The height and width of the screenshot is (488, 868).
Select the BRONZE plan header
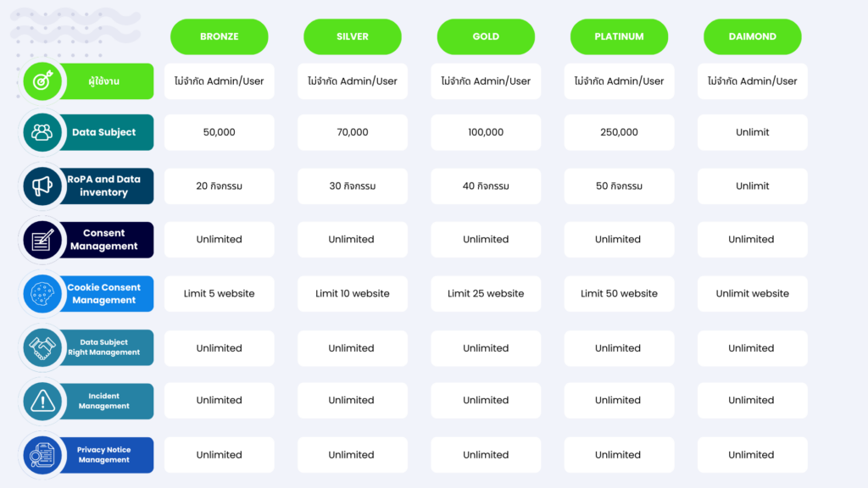point(219,36)
